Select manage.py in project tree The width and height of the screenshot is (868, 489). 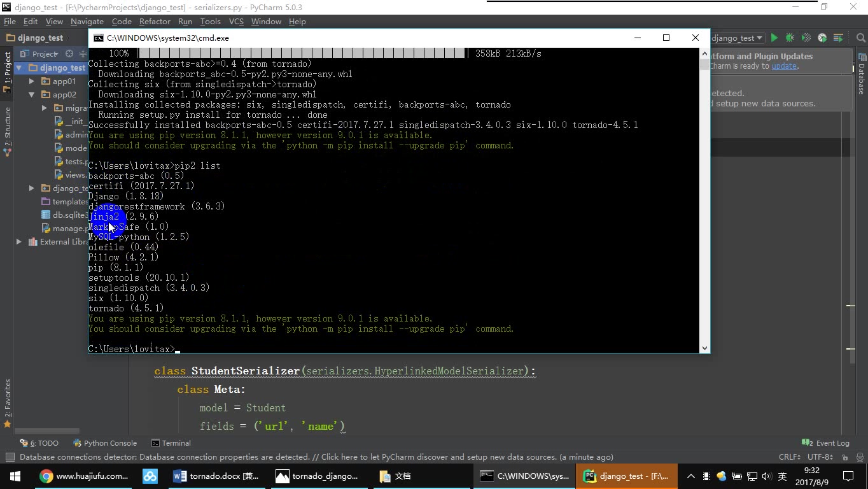click(x=64, y=228)
